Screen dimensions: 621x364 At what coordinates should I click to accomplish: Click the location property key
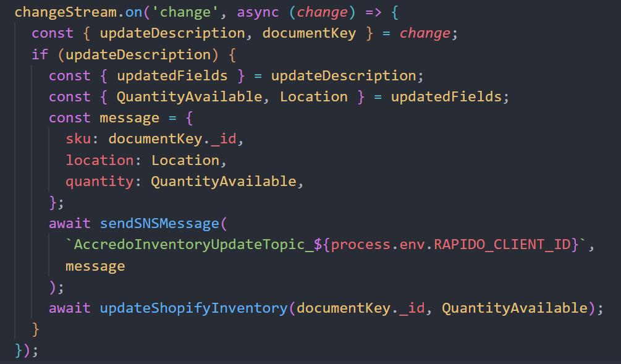(x=99, y=160)
